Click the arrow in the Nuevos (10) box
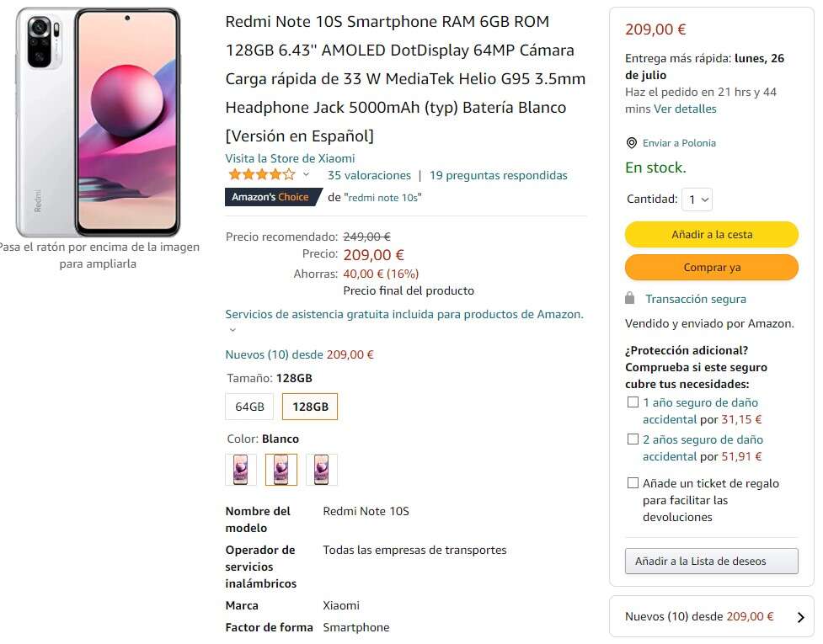 pos(800,617)
